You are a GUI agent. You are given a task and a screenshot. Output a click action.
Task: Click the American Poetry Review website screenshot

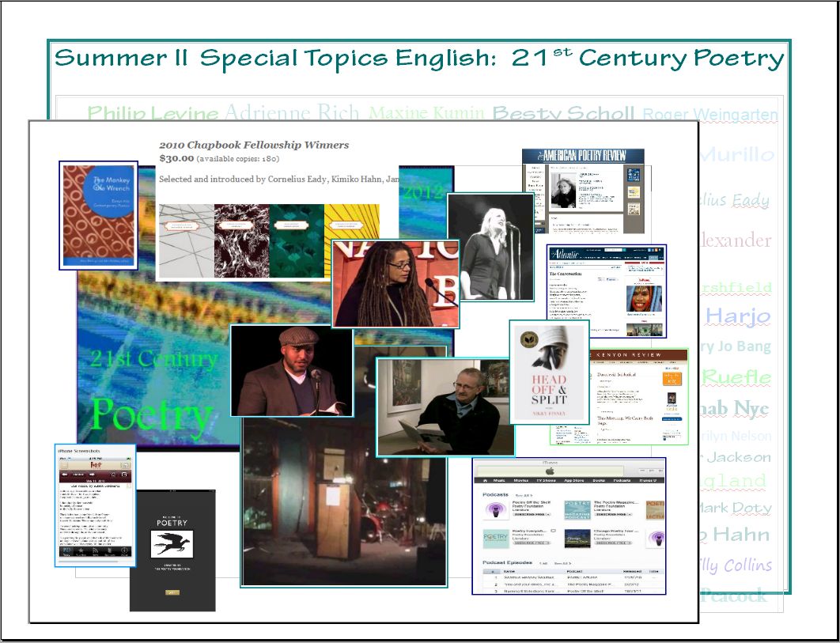(x=583, y=191)
